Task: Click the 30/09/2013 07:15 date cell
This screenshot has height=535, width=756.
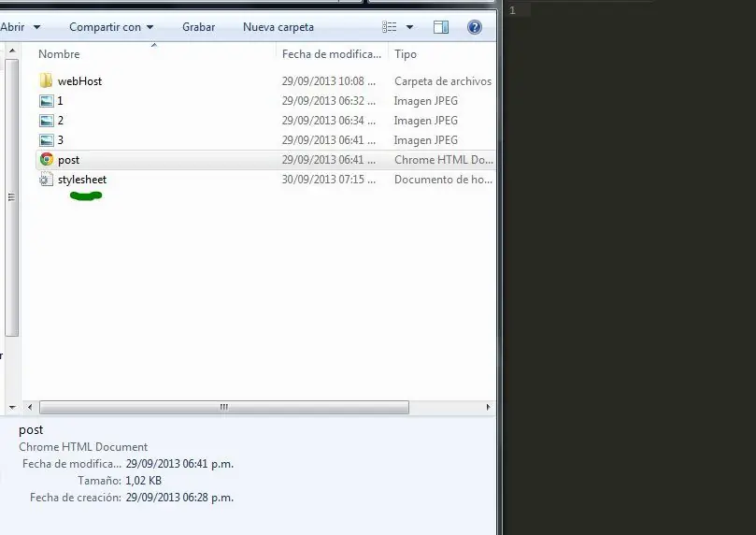Action: coord(329,180)
